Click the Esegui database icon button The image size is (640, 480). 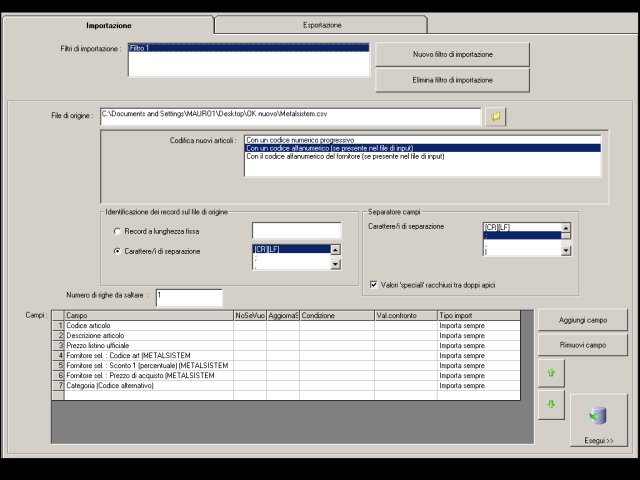[599, 420]
